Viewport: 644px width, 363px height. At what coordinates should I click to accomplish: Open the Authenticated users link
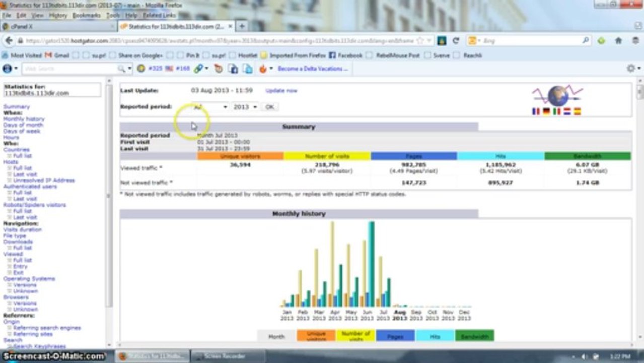click(x=30, y=187)
